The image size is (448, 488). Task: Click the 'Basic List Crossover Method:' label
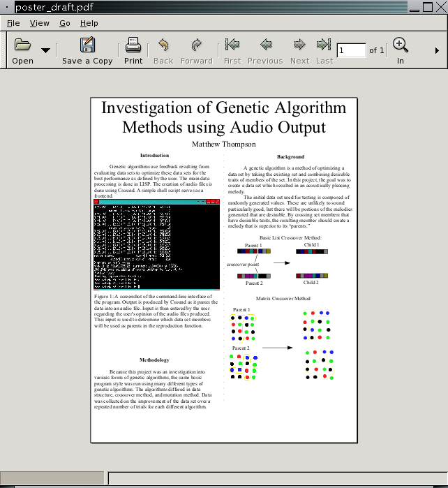[x=290, y=237]
